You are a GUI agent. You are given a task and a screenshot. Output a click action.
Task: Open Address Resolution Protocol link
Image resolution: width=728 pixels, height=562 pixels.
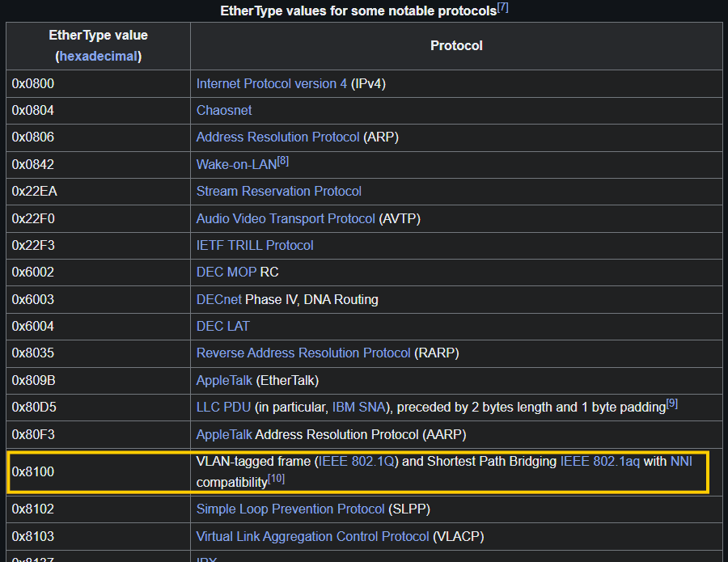click(x=277, y=137)
